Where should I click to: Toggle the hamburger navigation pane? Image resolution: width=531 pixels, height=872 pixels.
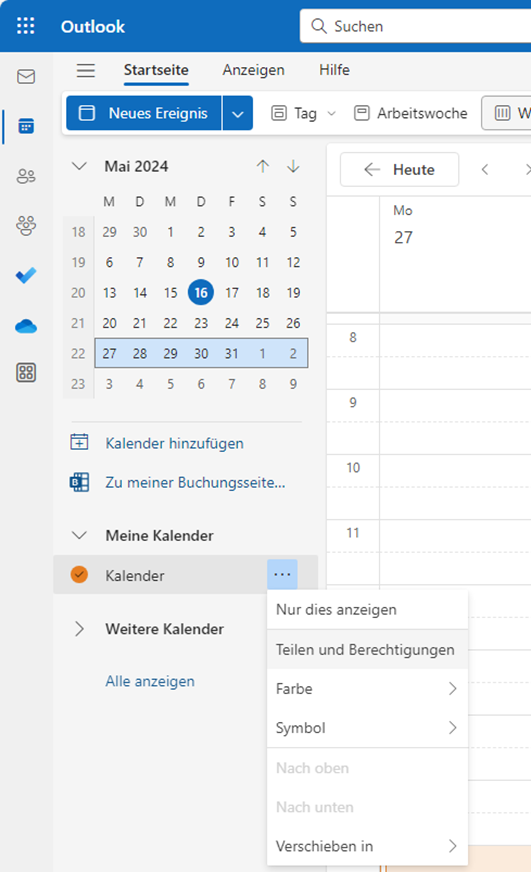click(x=86, y=71)
